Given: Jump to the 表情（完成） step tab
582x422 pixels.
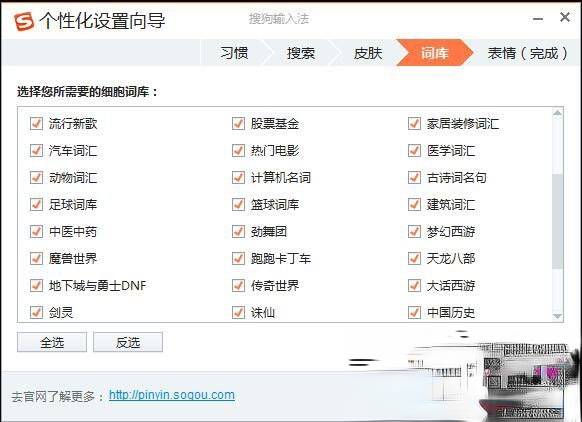Looking at the screenshot, I should 527,53.
